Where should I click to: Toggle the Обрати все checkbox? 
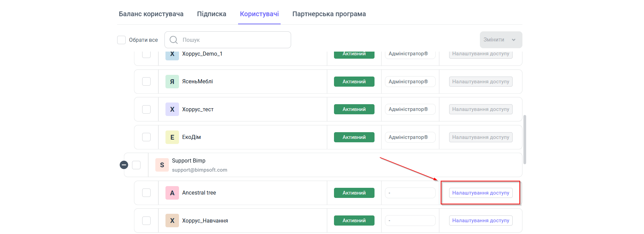121,40
